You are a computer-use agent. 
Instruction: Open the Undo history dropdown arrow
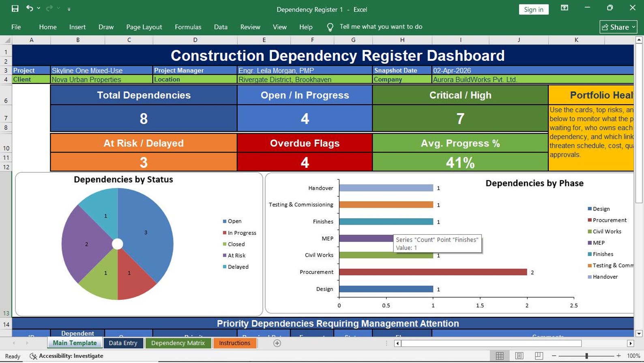39,9
